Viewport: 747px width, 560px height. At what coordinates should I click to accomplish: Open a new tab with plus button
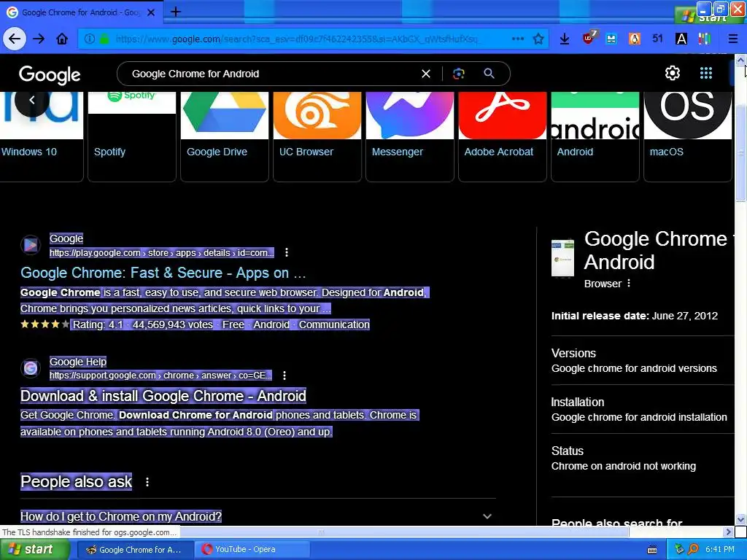pos(176,12)
